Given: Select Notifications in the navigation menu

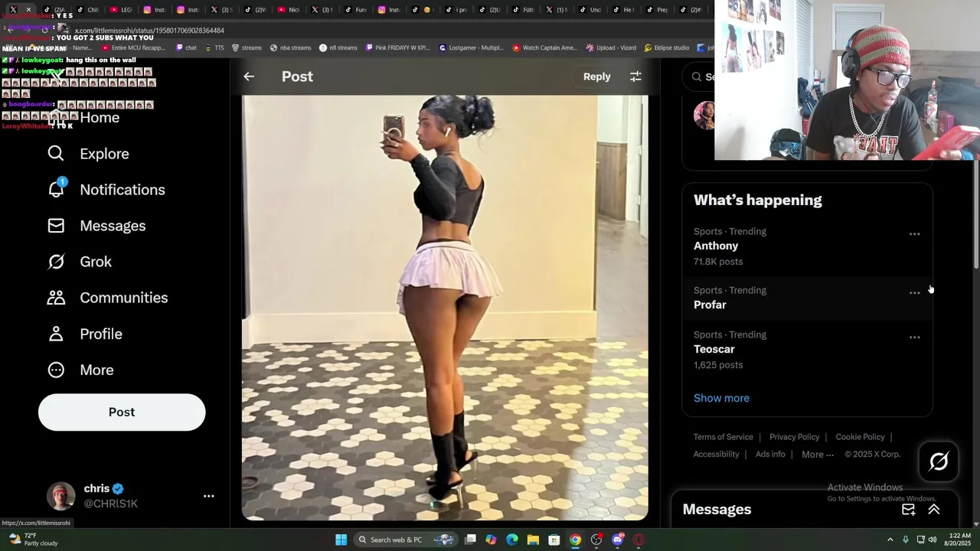Looking at the screenshot, I should pos(122,190).
